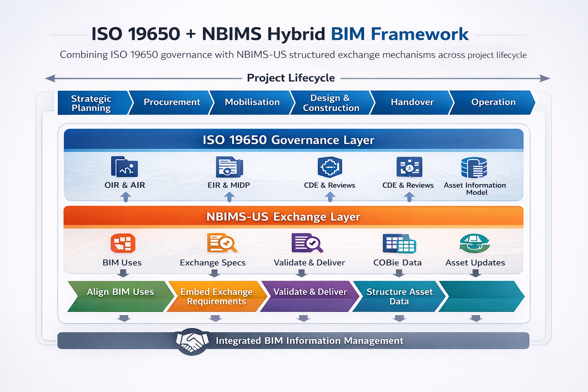Screen dimensions: 588x392
Task: Go to the Design & Construction stage
Action: point(331,103)
